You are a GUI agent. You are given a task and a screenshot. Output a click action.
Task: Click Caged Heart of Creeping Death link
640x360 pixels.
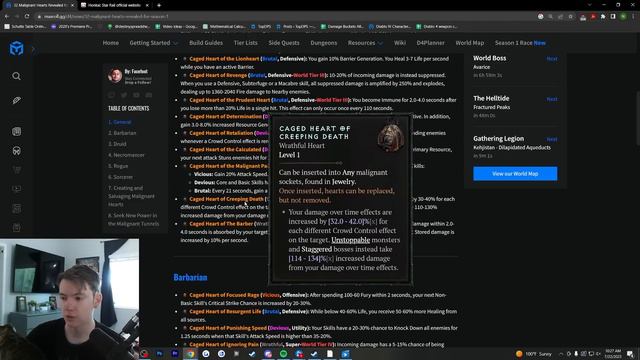[226, 199]
